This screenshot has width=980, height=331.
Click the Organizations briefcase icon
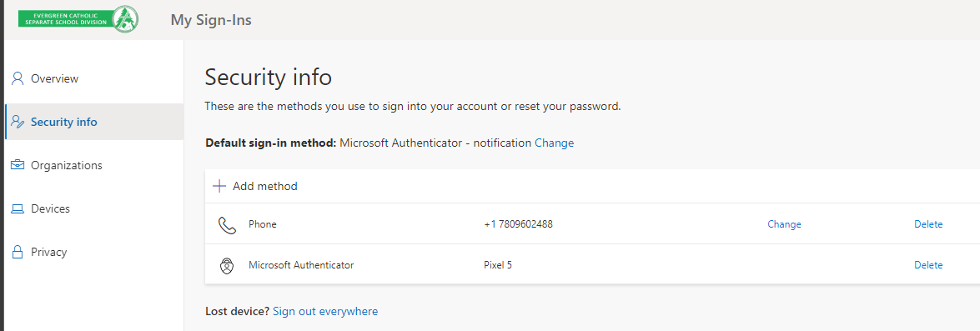point(18,165)
